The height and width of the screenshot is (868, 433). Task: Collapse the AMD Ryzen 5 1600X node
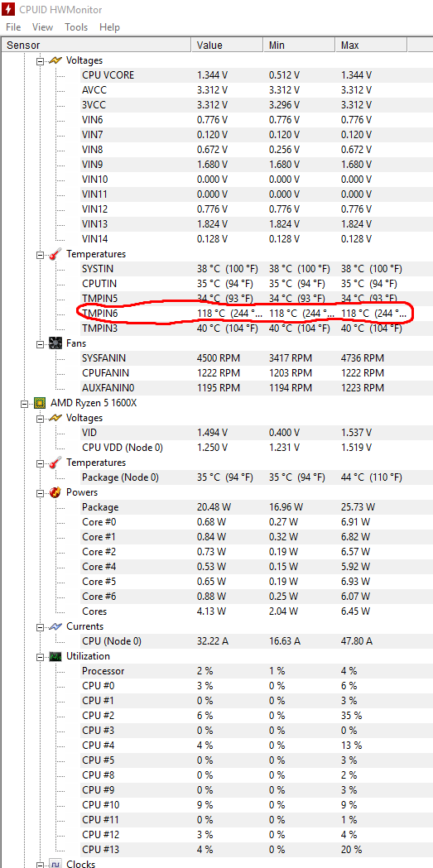pos(24,404)
